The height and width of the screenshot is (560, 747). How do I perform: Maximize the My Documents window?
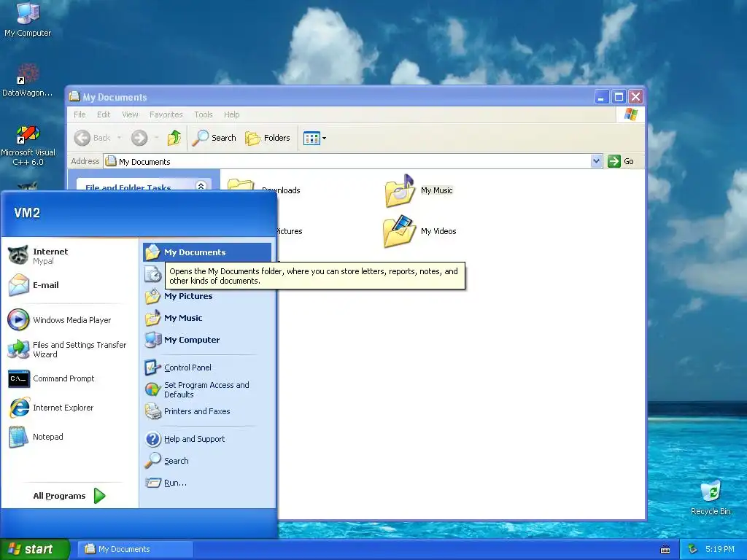(619, 97)
